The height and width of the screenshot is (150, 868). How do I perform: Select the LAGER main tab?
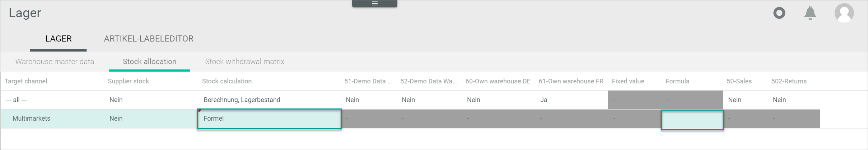[59, 39]
